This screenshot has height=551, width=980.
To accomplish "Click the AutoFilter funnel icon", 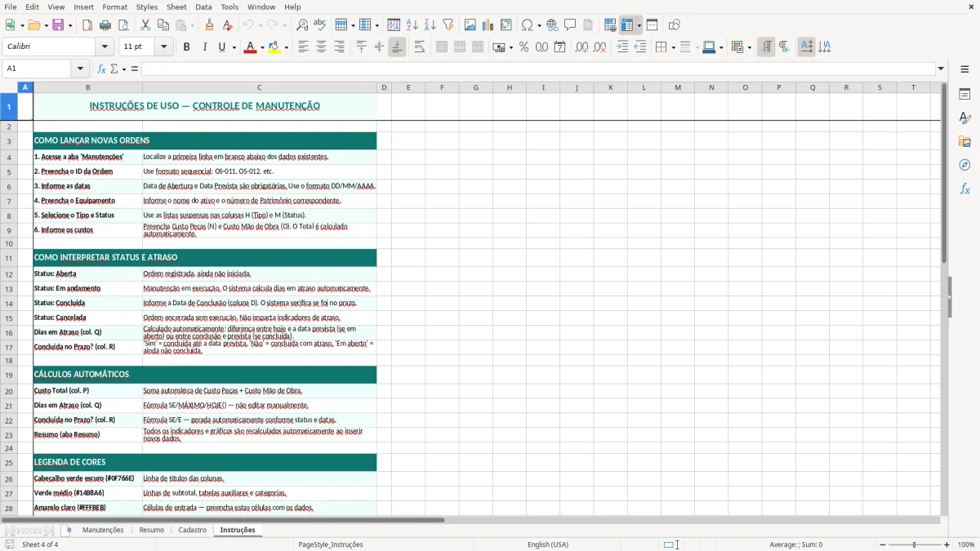I will [x=448, y=25].
